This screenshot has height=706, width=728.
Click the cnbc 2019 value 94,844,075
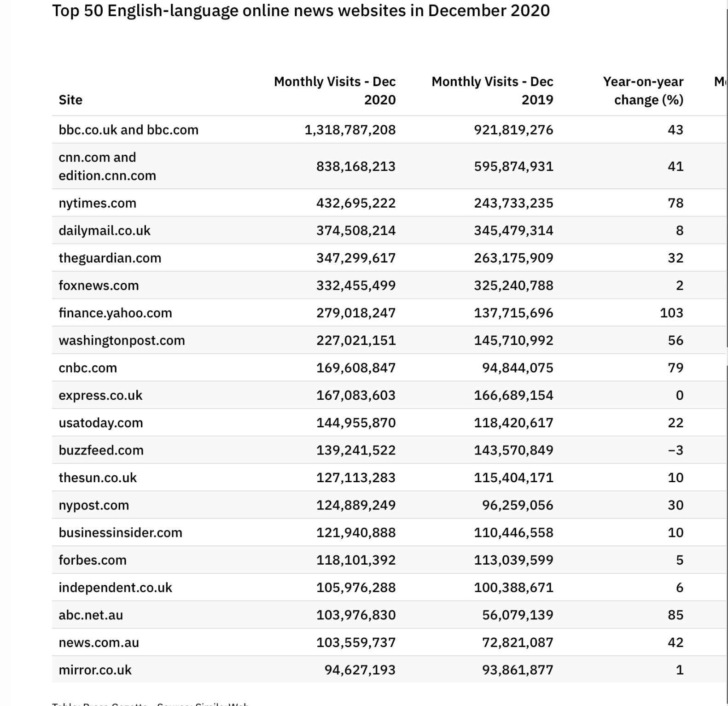coord(518,368)
